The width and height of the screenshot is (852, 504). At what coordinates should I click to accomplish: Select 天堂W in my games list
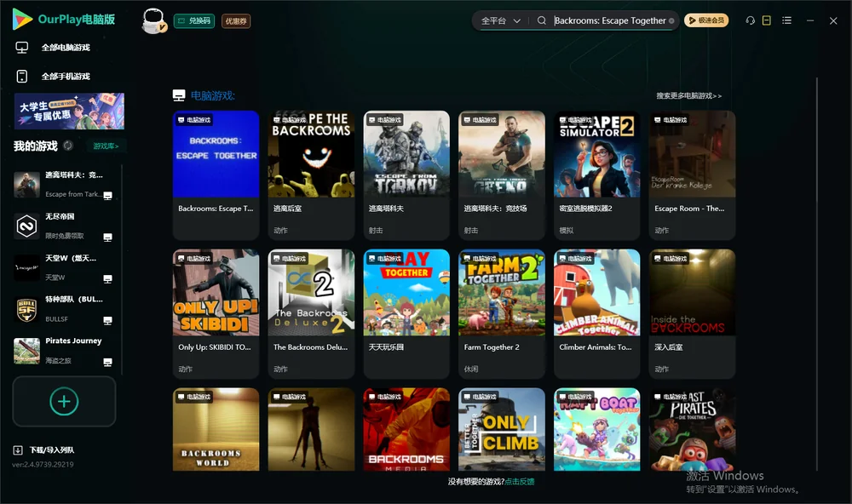64,267
